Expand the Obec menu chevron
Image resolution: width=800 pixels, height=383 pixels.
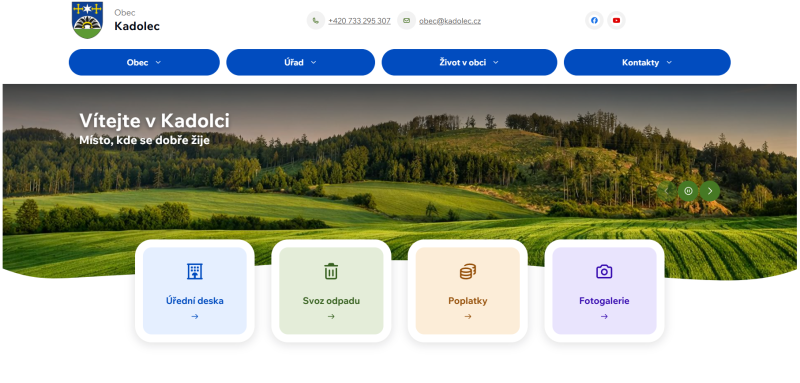click(158, 62)
